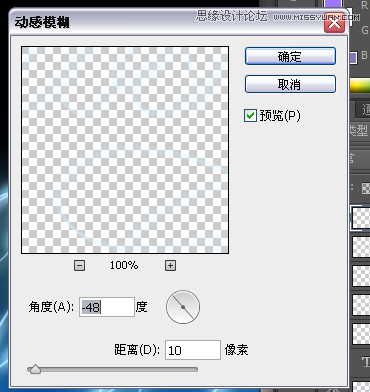The height and width of the screenshot is (392, 370).
Task: Click the motion blur preview image
Action: [x=125, y=150]
